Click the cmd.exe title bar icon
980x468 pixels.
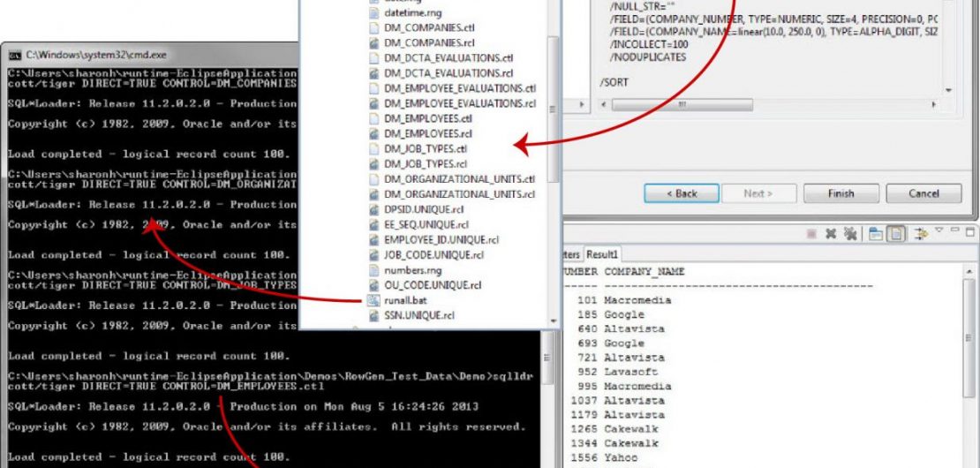point(15,55)
